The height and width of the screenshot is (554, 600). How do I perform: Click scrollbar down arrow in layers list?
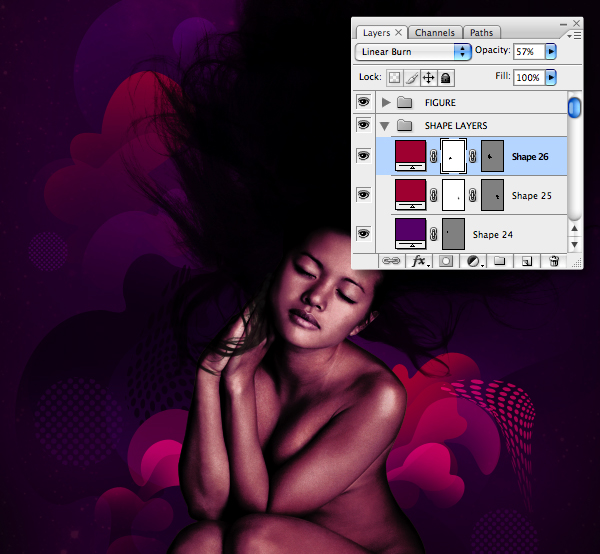point(574,244)
